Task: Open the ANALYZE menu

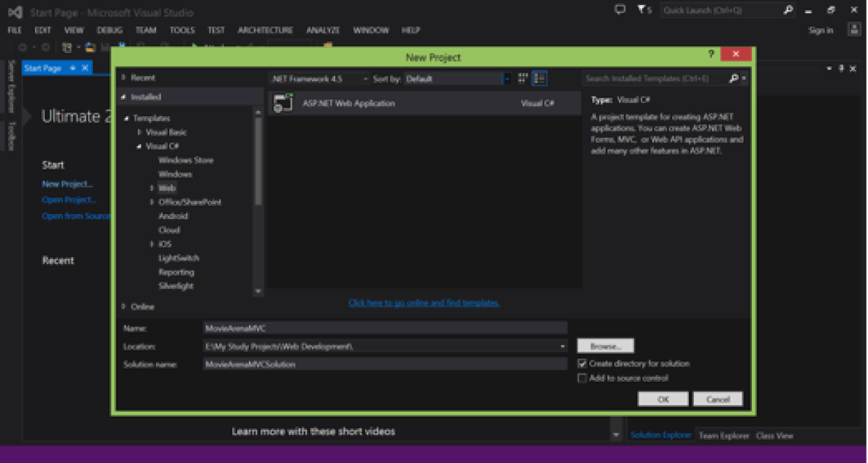Action: pos(323,30)
